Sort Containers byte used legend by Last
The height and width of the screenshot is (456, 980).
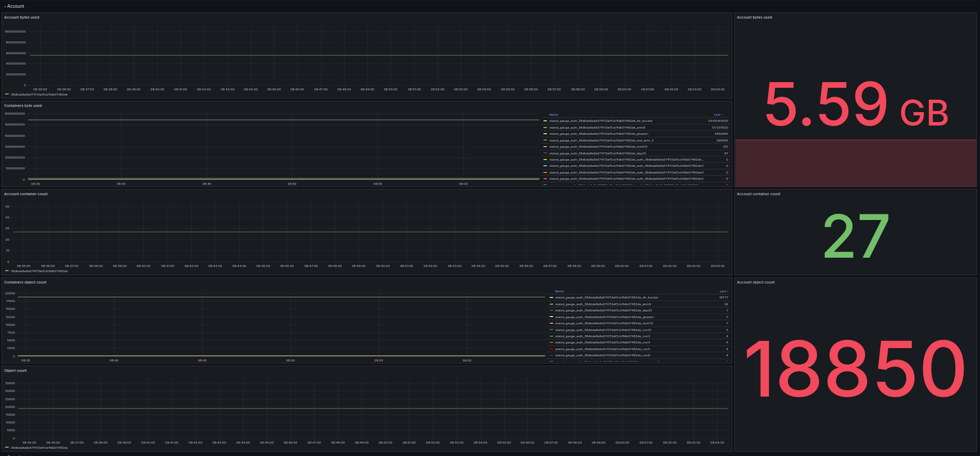(x=718, y=115)
